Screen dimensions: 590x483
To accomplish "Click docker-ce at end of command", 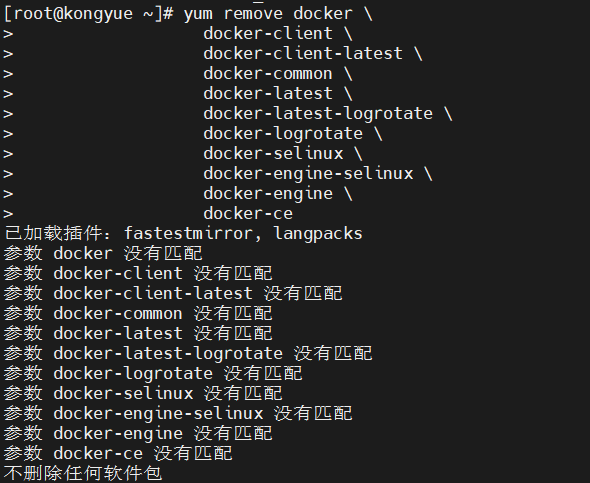I will (x=248, y=214).
